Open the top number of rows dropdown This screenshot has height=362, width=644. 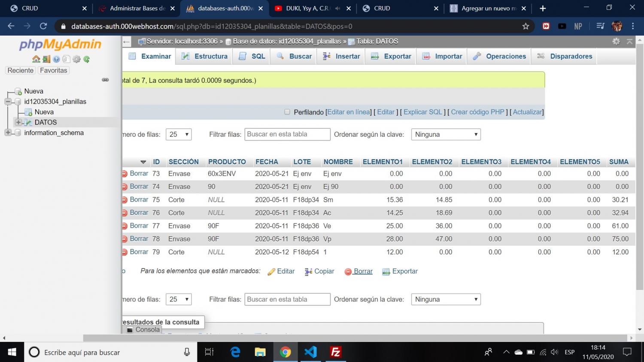(x=179, y=134)
